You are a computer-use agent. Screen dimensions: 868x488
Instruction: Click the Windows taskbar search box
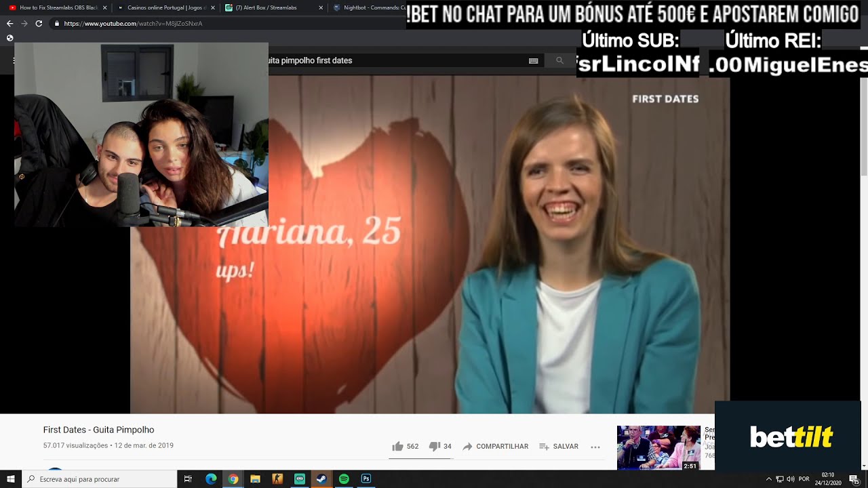coord(99,479)
